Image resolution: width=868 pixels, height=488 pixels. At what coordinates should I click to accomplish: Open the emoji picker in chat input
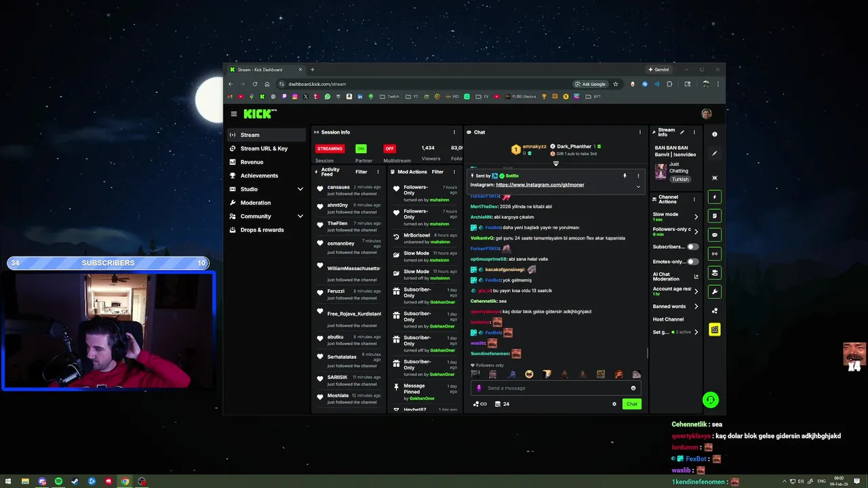633,388
